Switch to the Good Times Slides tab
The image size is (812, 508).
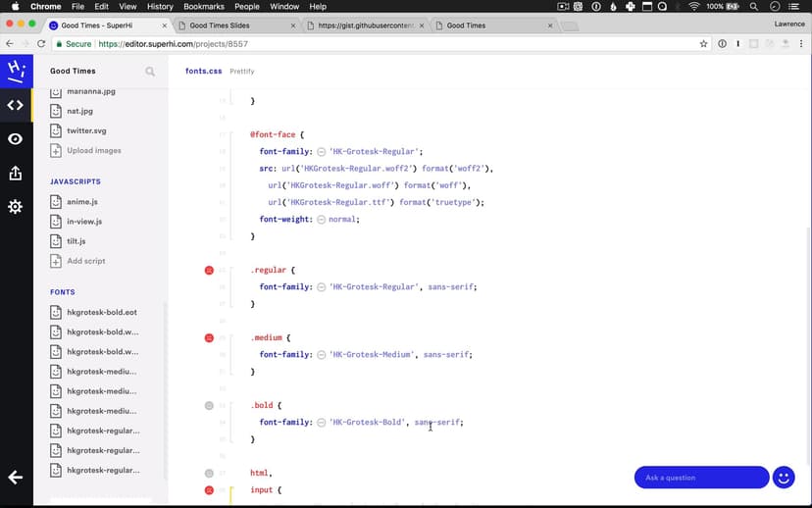[x=235, y=25]
